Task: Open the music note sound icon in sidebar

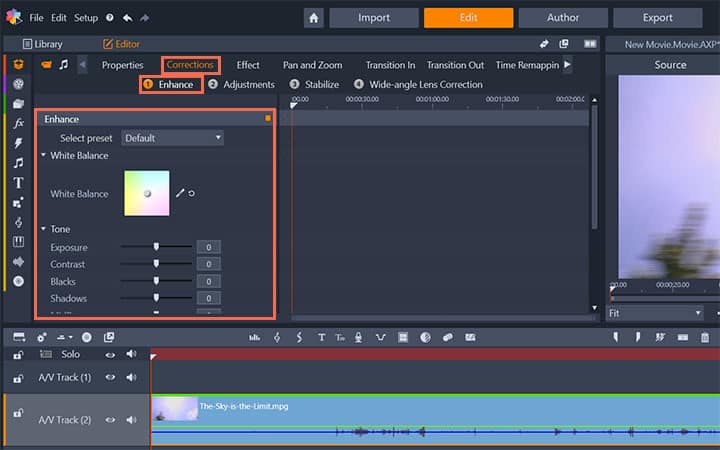Action: (18, 163)
